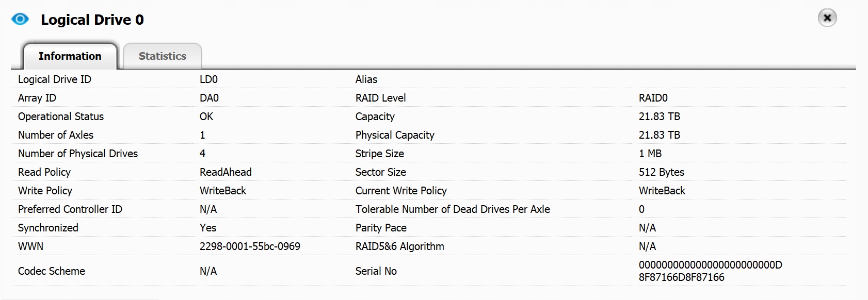Click the Tolerable Number of Dead Drives label

pos(453,209)
